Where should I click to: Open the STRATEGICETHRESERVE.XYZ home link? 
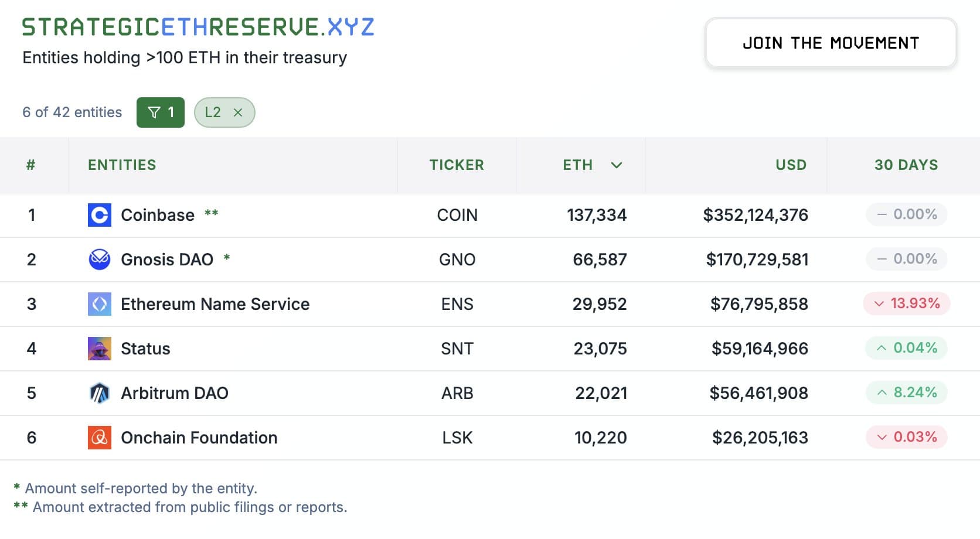coord(198,27)
